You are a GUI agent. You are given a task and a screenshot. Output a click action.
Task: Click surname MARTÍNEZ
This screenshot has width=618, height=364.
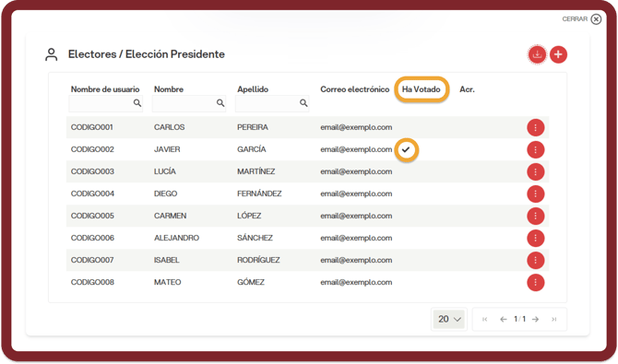(x=256, y=171)
